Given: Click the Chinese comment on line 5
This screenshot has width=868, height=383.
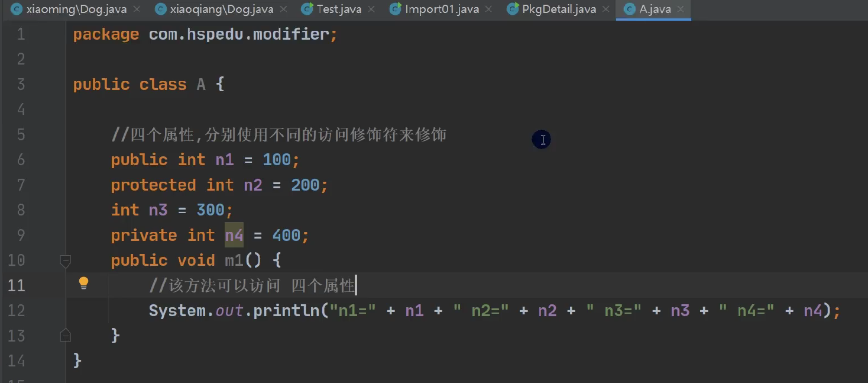Looking at the screenshot, I should click(278, 135).
